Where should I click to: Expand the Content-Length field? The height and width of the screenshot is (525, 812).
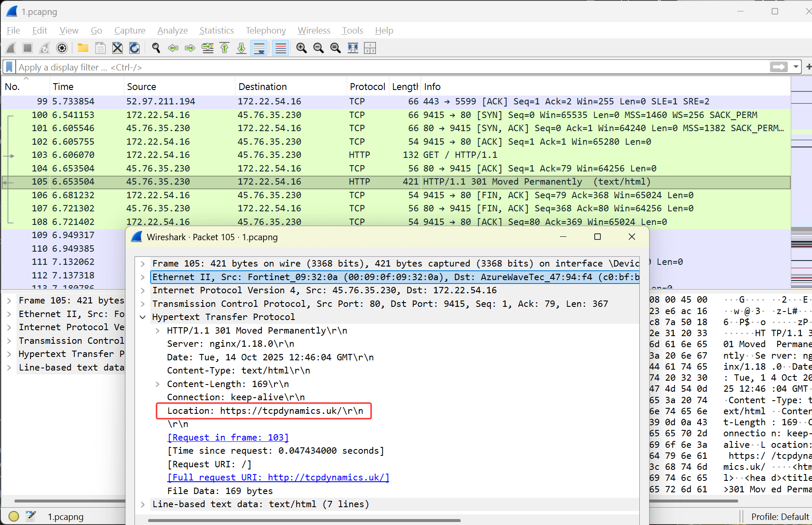click(x=157, y=384)
